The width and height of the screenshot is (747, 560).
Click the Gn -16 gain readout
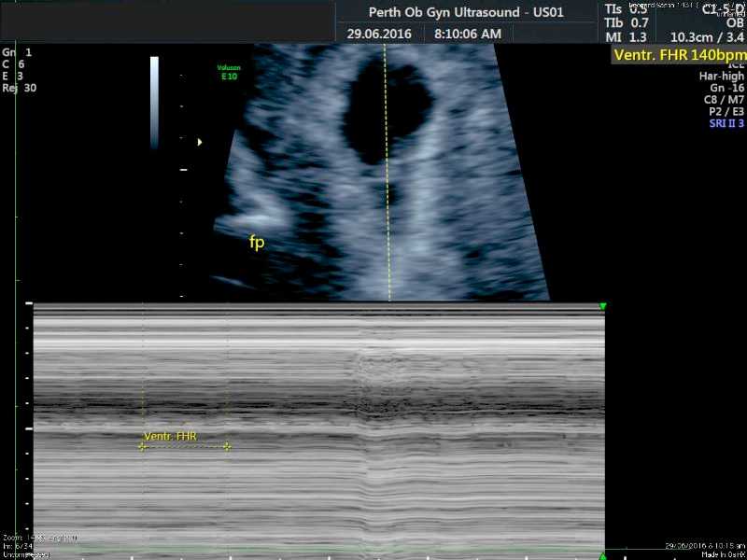pyautogui.click(x=726, y=87)
